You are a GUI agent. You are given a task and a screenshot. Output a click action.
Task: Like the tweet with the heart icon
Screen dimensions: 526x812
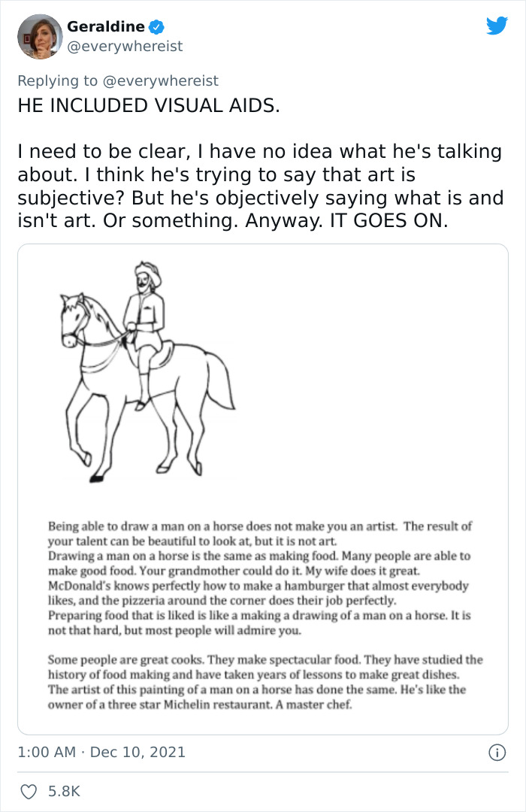pyautogui.click(x=29, y=791)
